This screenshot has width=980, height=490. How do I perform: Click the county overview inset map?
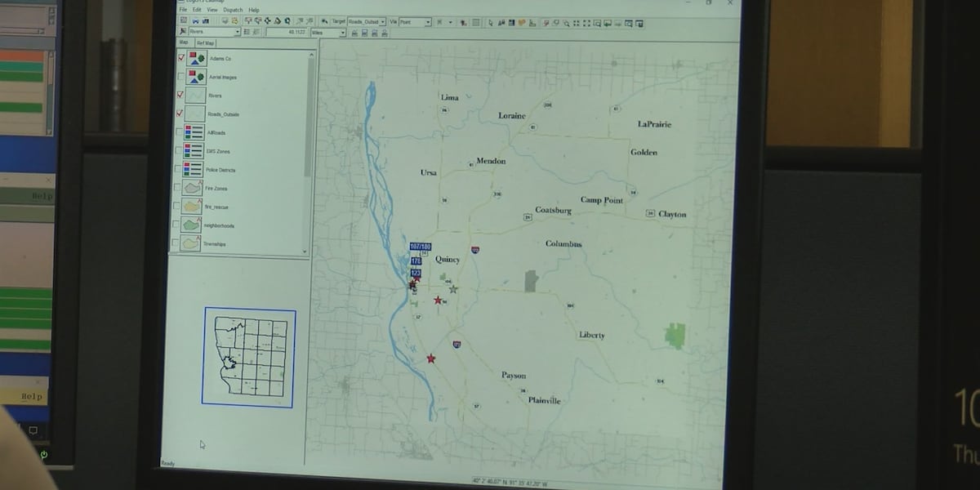click(249, 356)
